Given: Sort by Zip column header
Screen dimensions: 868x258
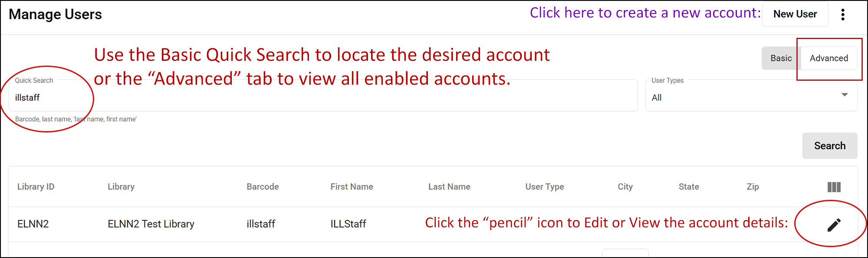Looking at the screenshot, I should tap(753, 187).
